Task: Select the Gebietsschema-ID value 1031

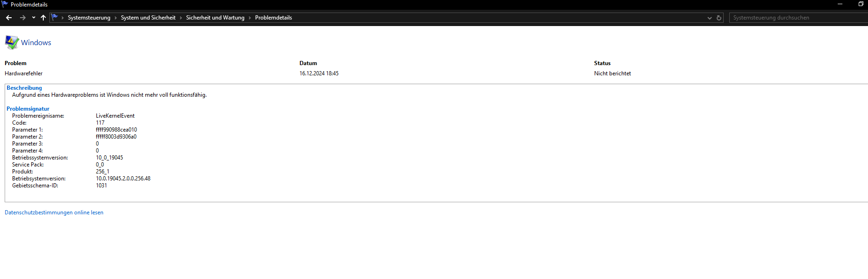Action: (x=102, y=186)
